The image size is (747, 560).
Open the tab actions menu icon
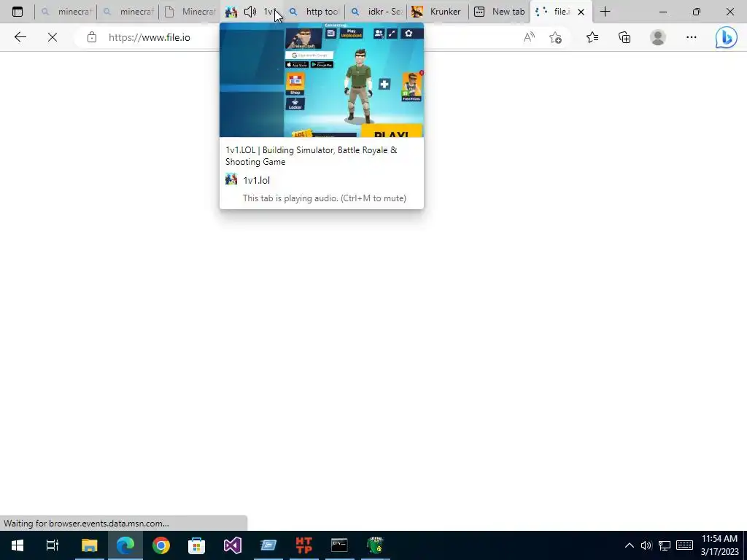point(18,12)
